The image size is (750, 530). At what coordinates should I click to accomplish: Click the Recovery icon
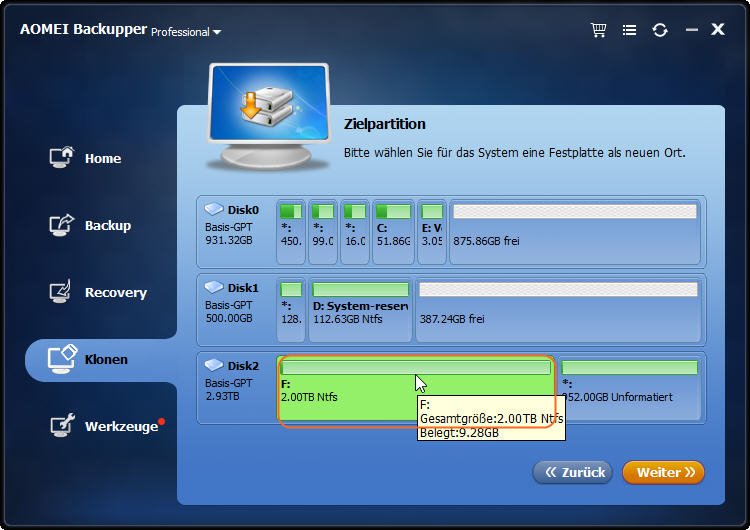coord(61,291)
